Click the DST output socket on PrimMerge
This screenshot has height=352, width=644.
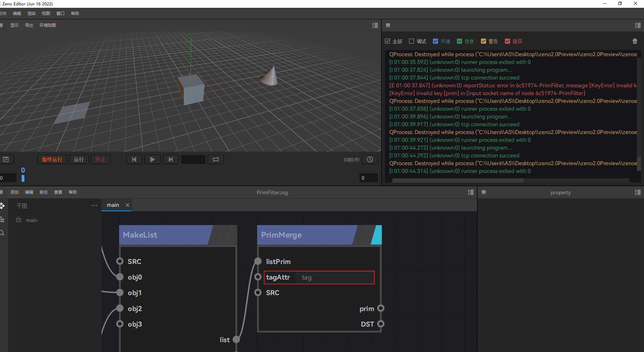tap(381, 324)
